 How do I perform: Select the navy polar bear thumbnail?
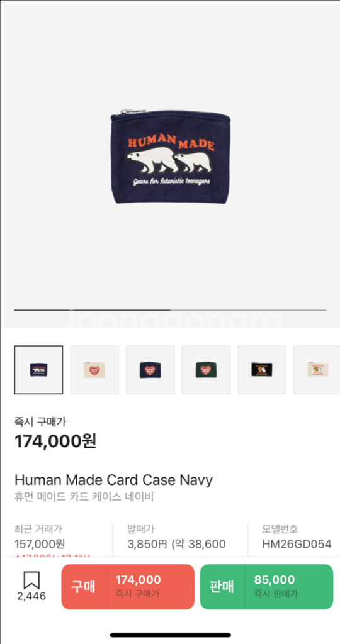pos(38,370)
